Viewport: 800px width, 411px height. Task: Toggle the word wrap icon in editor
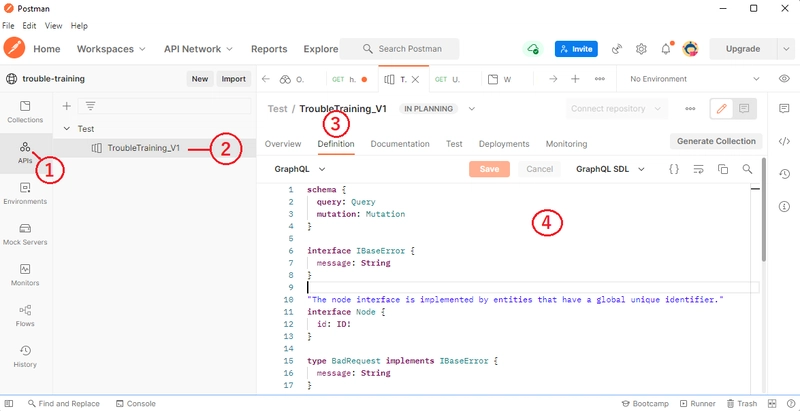(x=698, y=170)
